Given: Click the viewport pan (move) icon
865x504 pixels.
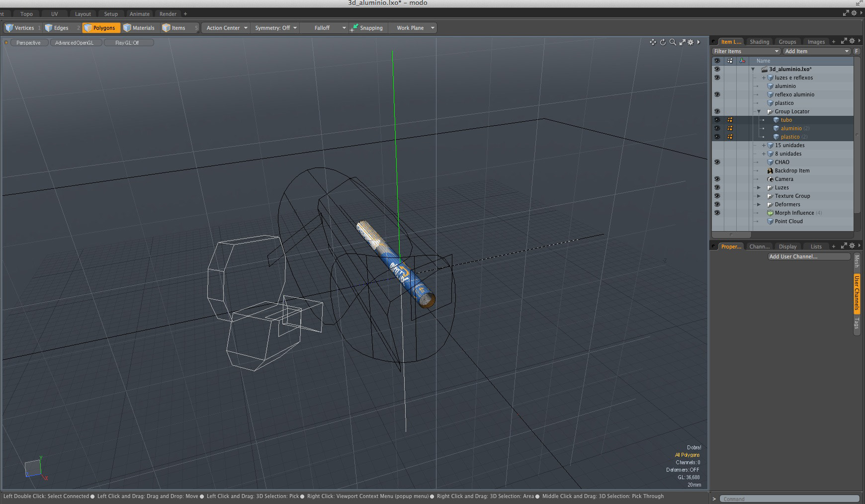Looking at the screenshot, I should (653, 42).
